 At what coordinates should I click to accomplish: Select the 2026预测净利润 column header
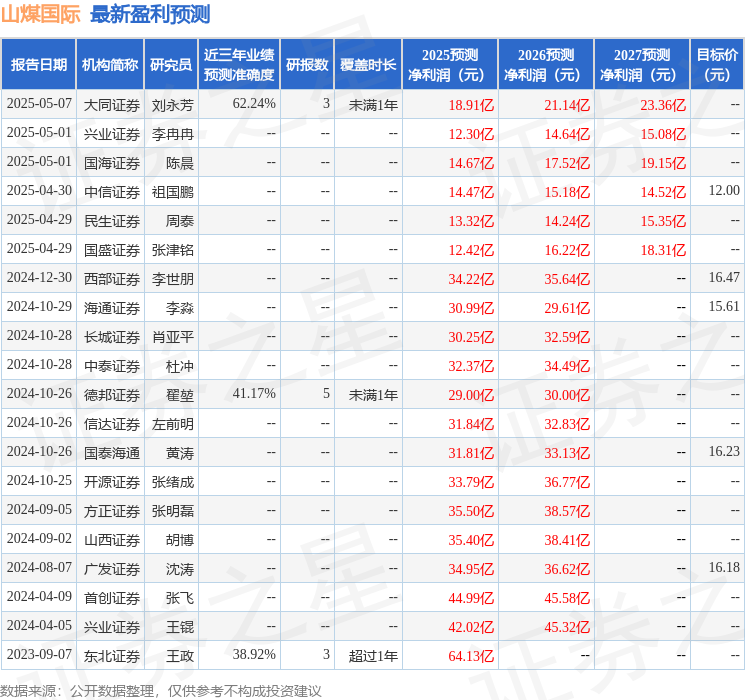[545, 65]
